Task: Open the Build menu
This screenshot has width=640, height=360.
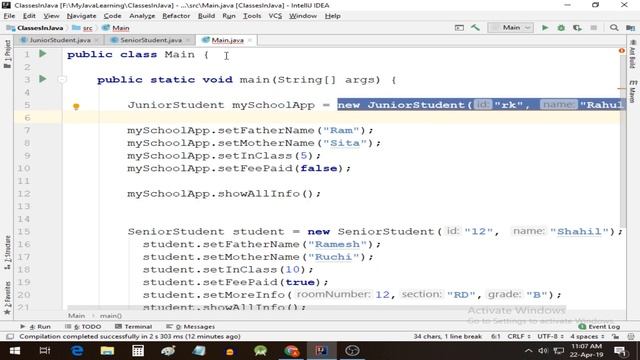Action: 206,16
